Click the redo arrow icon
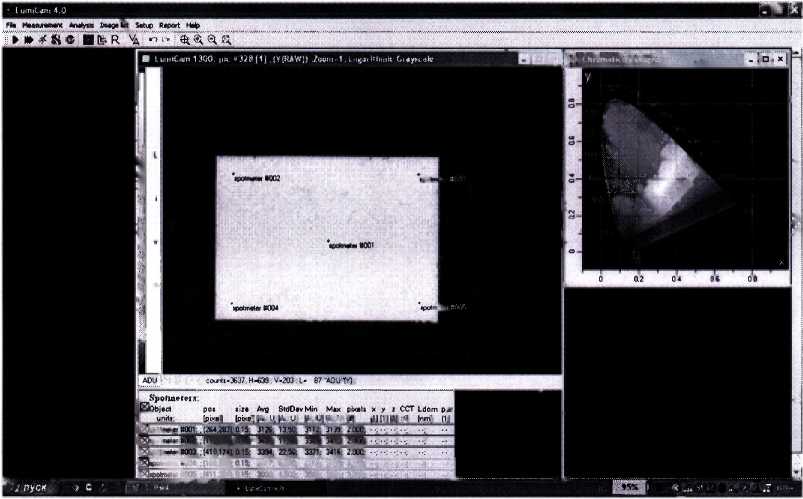The height and width of the screenshot is (499, 803). tap(165, 40)
